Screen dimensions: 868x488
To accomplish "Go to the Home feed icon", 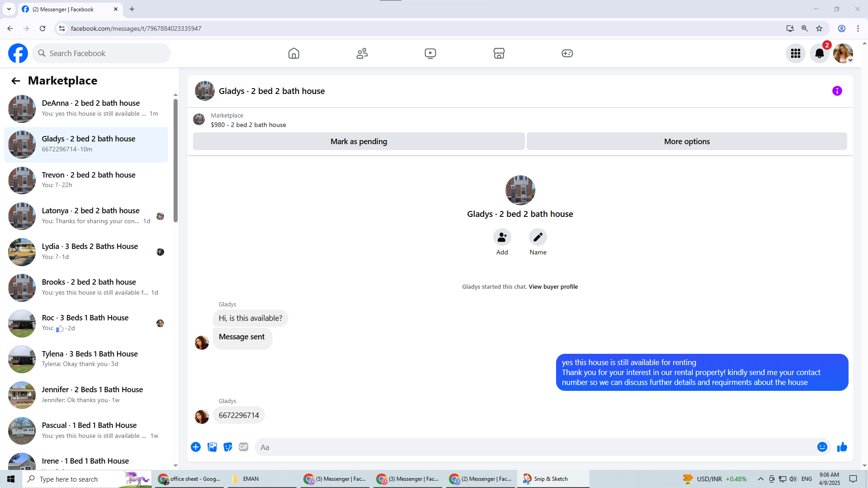I will [294, 53].
